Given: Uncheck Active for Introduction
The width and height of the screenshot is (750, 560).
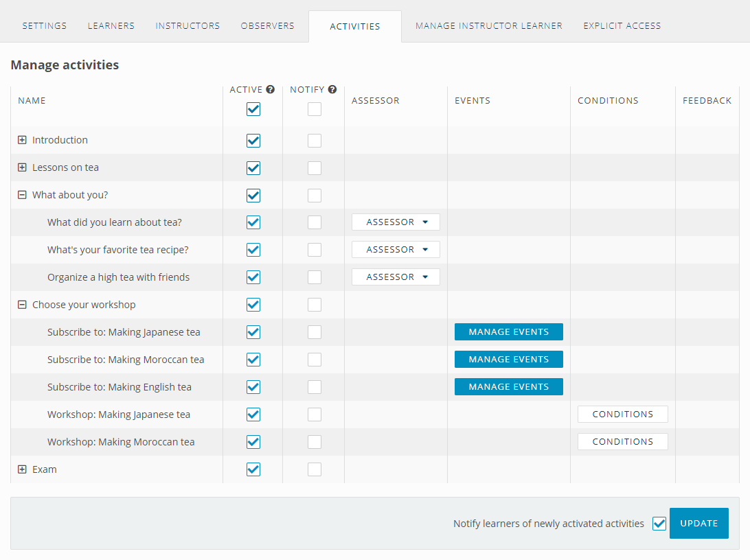Looking at the screenshot, I should (x=253, y=141).
